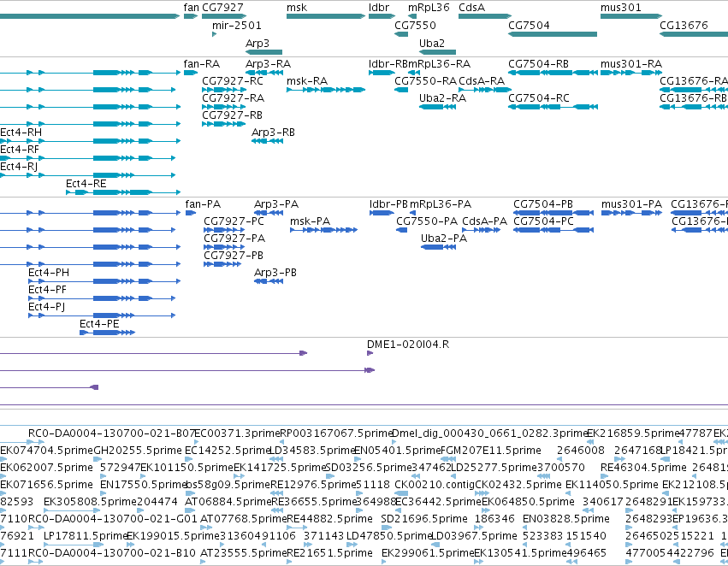Select the Ect4-RF transcript label

point(20,150)
